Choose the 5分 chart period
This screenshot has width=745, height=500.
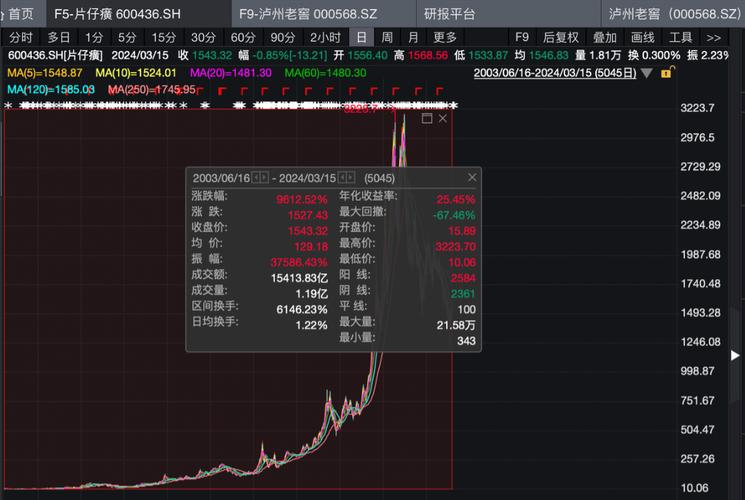(127, 38)
